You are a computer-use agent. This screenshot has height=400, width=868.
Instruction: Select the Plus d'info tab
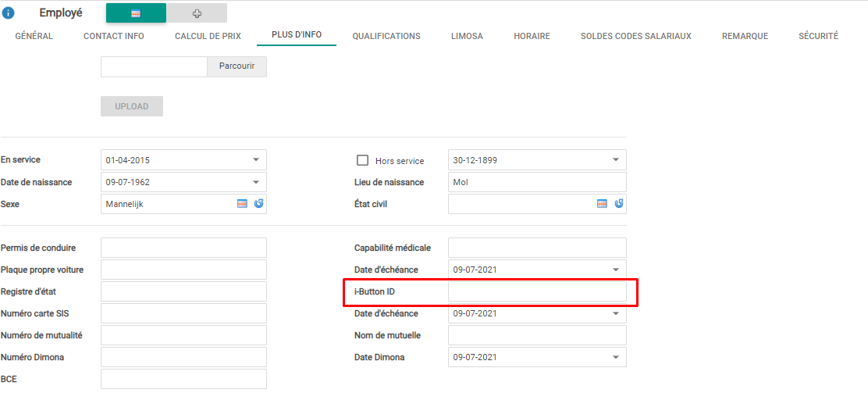coord(297,35)
